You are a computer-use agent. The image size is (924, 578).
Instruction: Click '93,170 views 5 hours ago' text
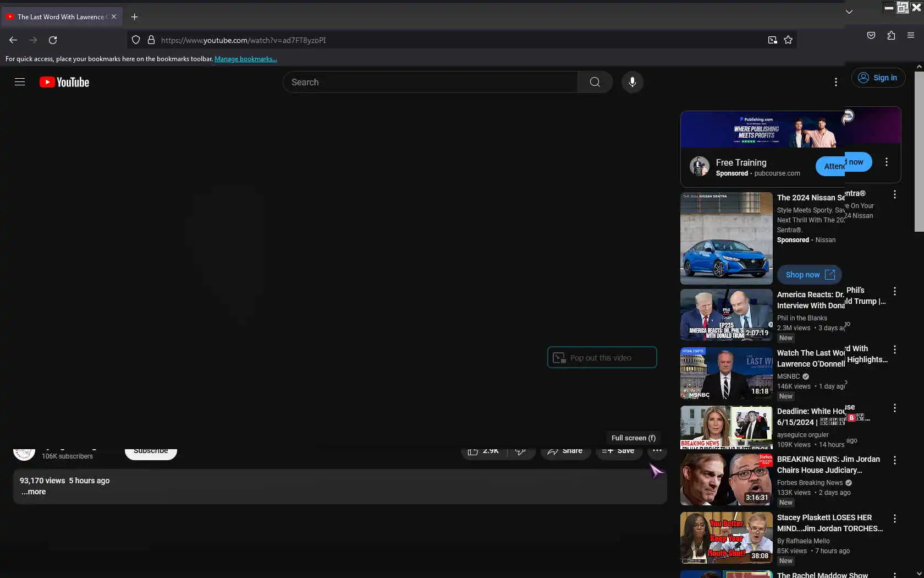[65, 481]
